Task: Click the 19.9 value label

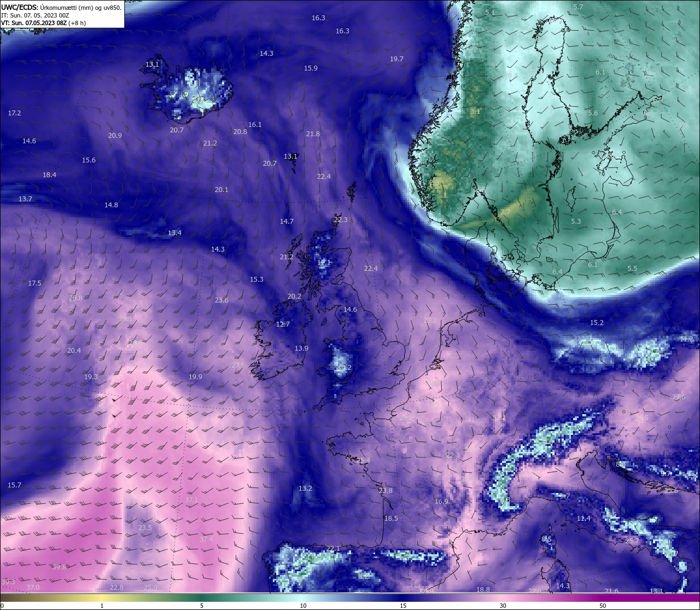Action: pyautogui.click(x=195, y=377)
